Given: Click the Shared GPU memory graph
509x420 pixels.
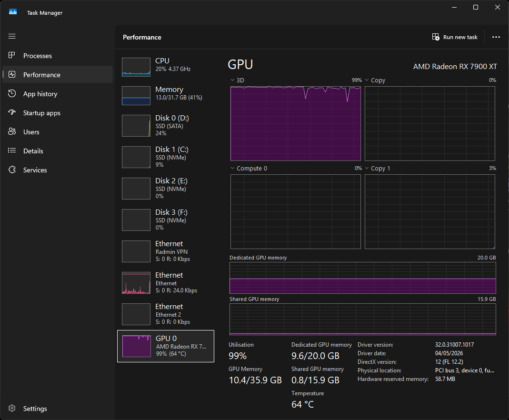Looking at the screenshot, I should point(363,319).
